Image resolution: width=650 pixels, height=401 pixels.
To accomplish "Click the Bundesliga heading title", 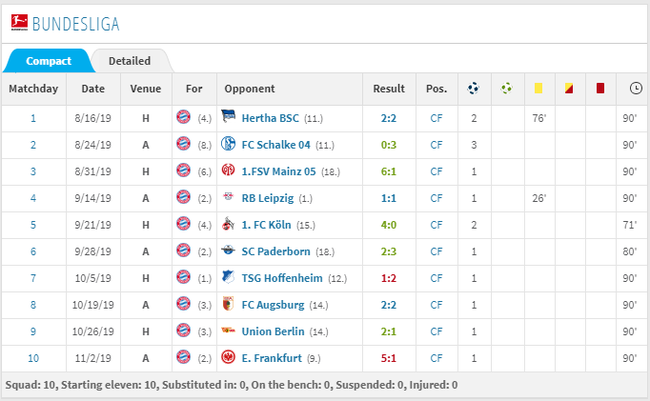I will coord(75,24).
